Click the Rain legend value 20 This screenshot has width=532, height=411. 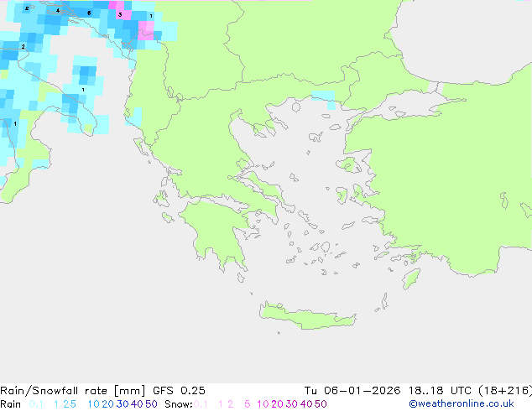(x=107, y=404)
